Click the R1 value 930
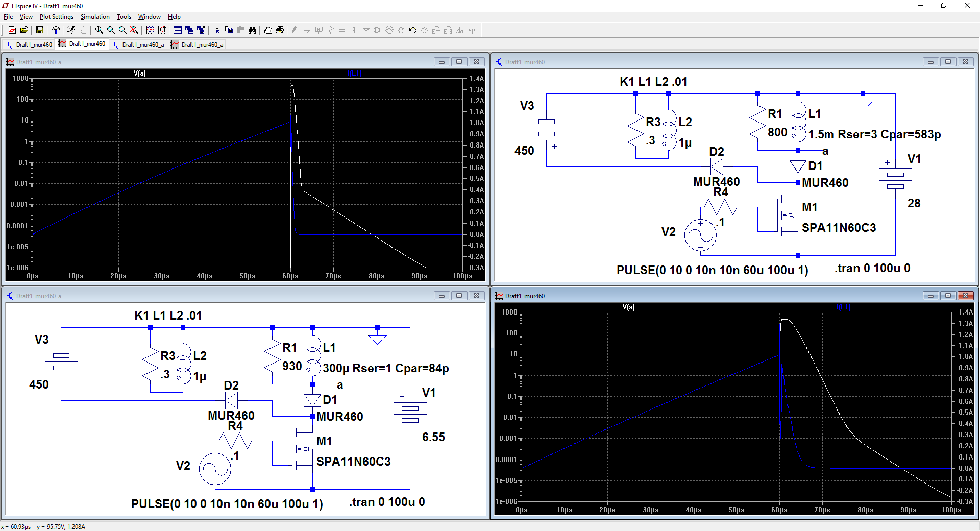This screenshot has height=531, width=980. click(x=292, y=366)
